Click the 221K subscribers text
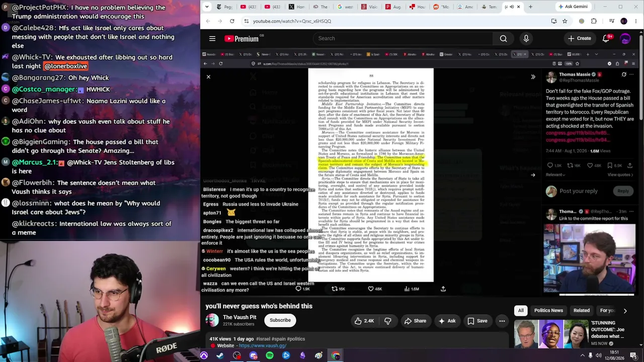644x362 pixels. coord(238,324)
